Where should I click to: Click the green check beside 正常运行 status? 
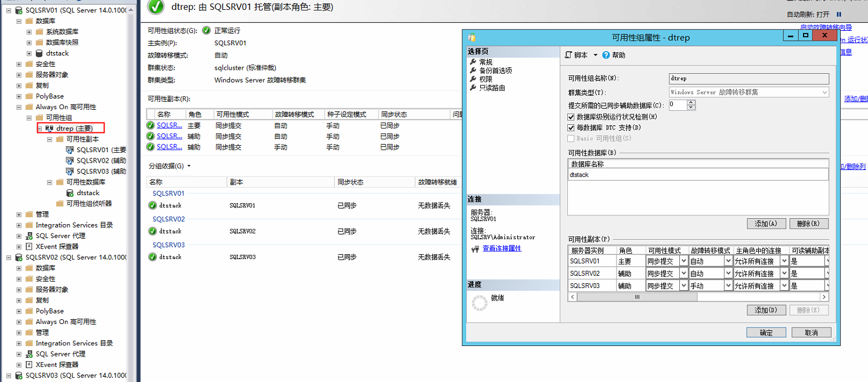207,30
